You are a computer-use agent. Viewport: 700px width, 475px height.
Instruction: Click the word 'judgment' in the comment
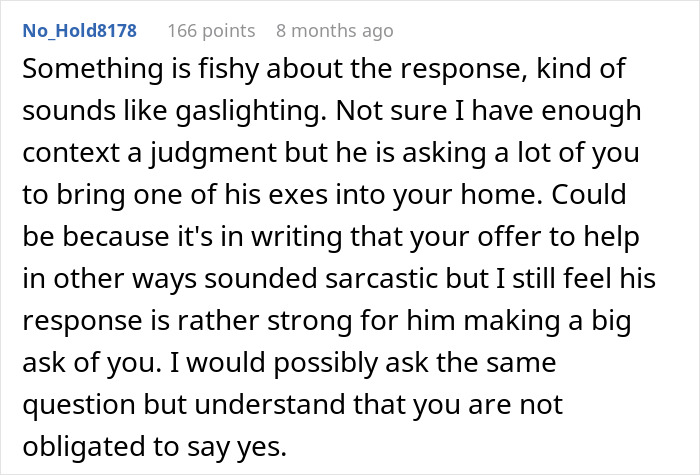(x=213, y=154)
